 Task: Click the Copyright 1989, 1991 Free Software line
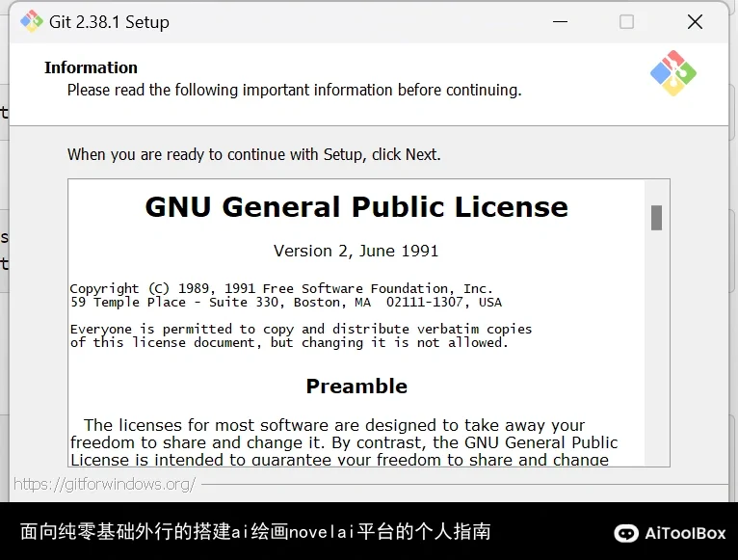(281, 288)
